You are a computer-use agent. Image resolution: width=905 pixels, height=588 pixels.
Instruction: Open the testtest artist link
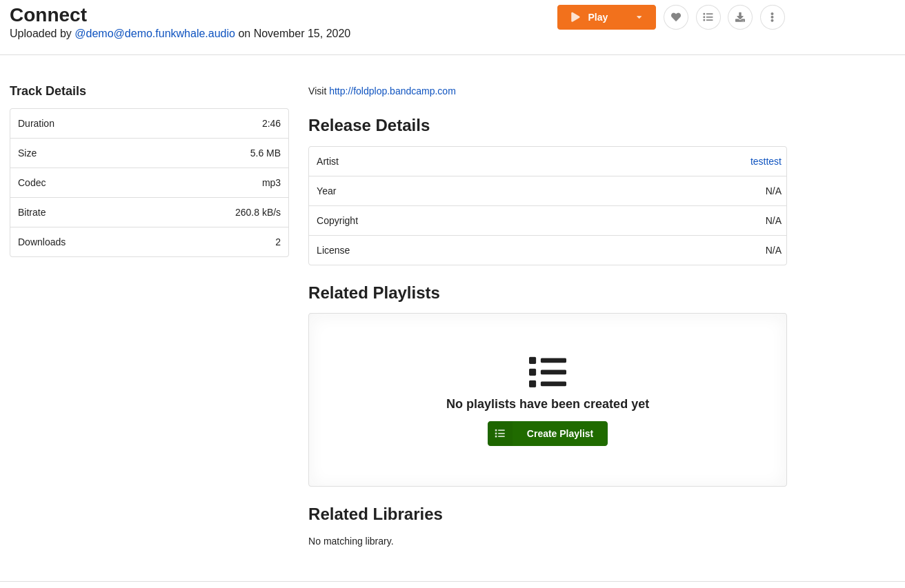(x=766, y=161)
